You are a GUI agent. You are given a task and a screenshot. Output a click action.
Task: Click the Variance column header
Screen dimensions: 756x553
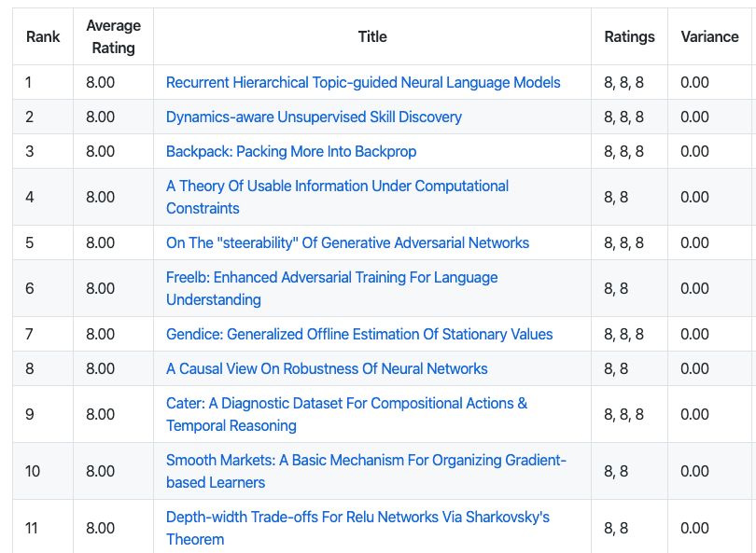tap(709, 36)
